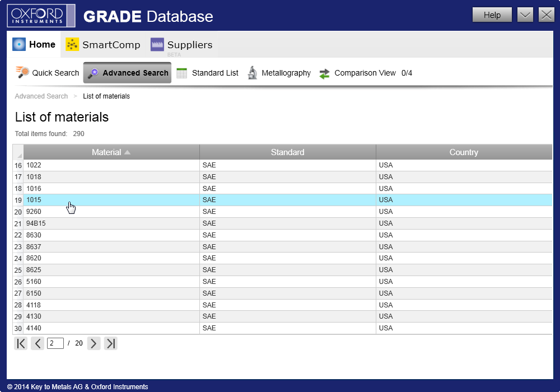Click the yellow SmartComp icon
Image resolution: width=560 pixels, height=392 pixels.
tap(72, 44)
